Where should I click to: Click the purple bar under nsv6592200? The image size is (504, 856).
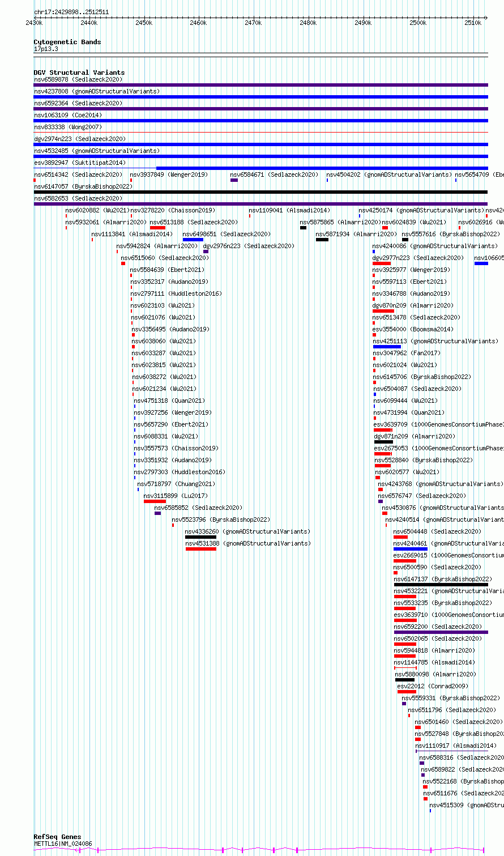click(x=441, y=632)
